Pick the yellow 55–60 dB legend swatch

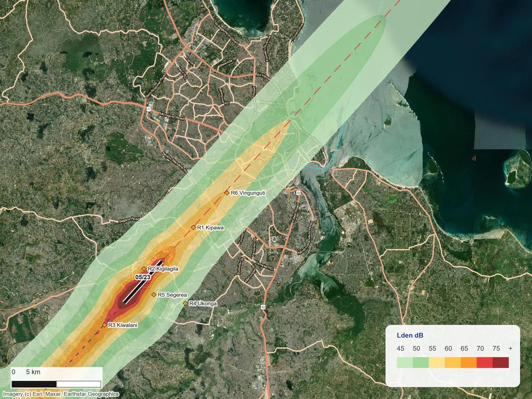(437, 362)
